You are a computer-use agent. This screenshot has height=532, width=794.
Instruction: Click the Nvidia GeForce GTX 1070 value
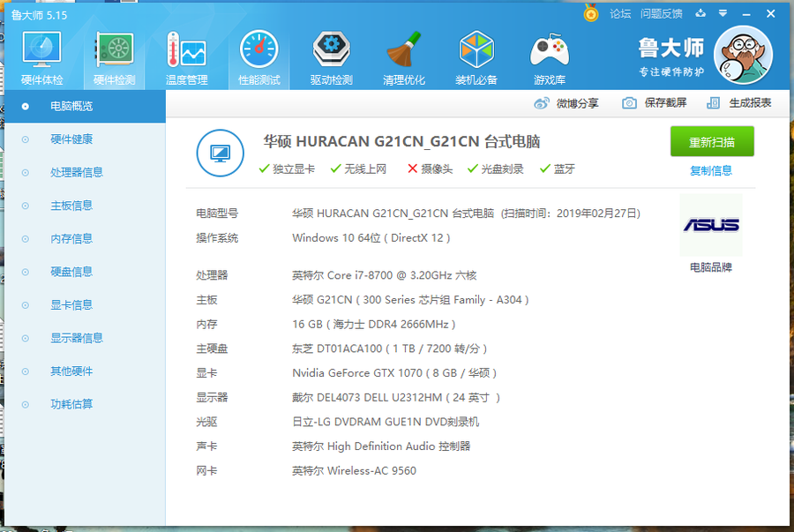tap(394, 373)
